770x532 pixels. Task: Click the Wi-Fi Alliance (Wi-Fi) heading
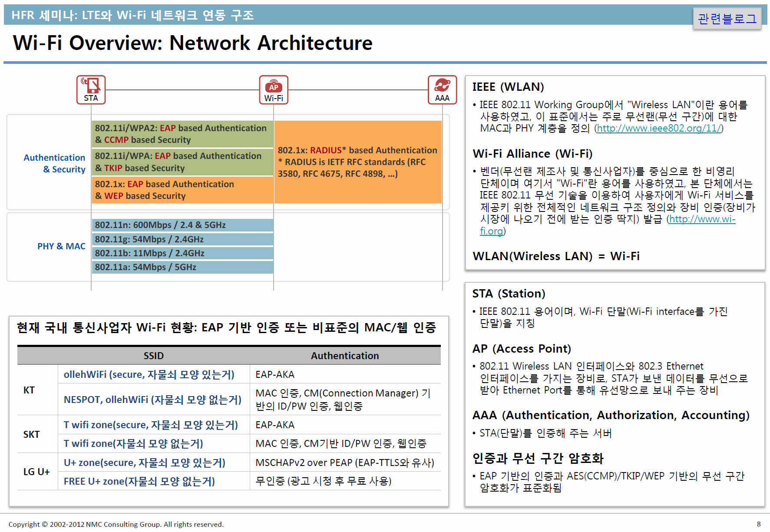click(x=532, y=154)
